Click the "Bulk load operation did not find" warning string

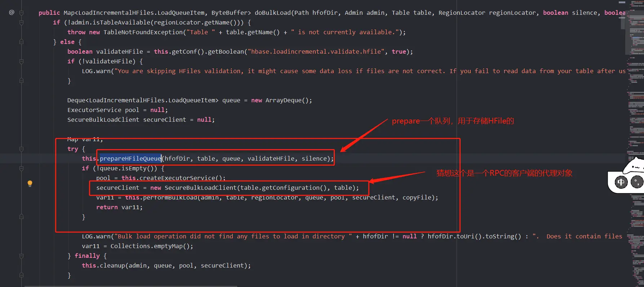click(x=233, y=236)
